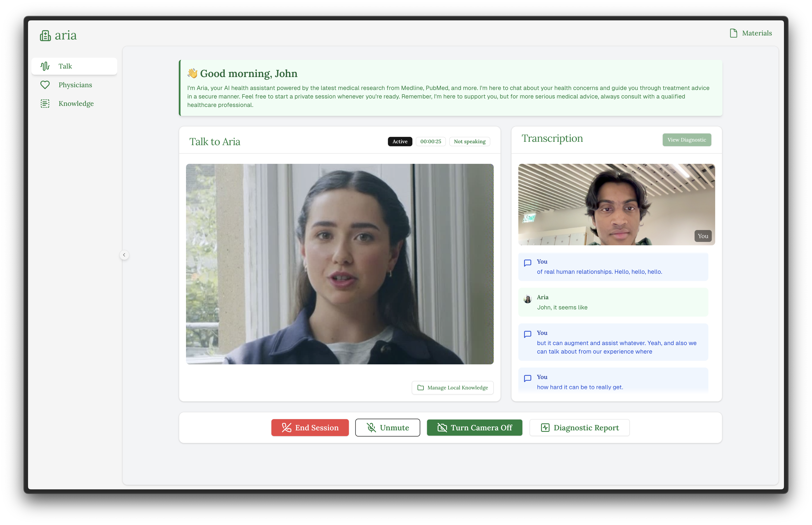Image resolution: width=812 pixels, height=525 pixels.
Task: Click your own webcam preview thumbnail
Action: point(616,204)
